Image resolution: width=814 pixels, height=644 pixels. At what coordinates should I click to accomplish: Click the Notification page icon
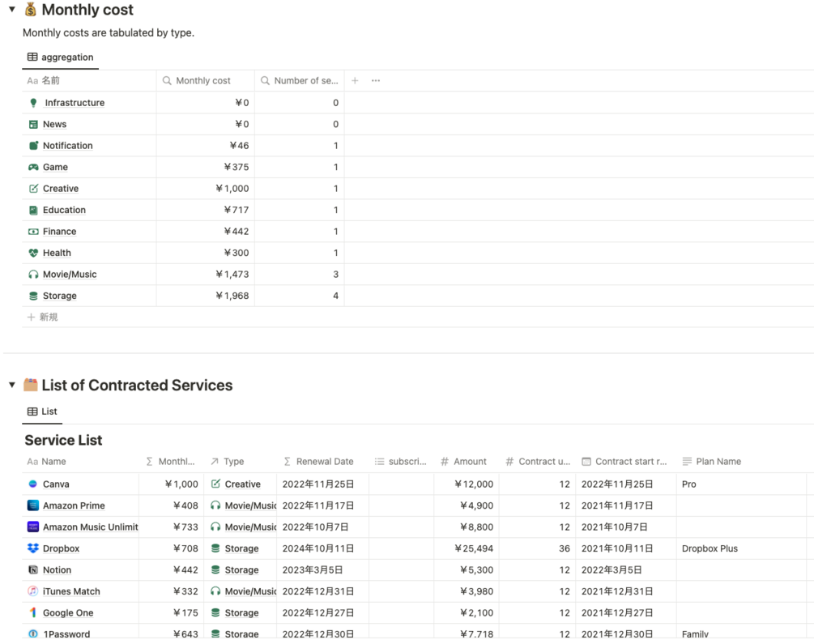point(33,146)
